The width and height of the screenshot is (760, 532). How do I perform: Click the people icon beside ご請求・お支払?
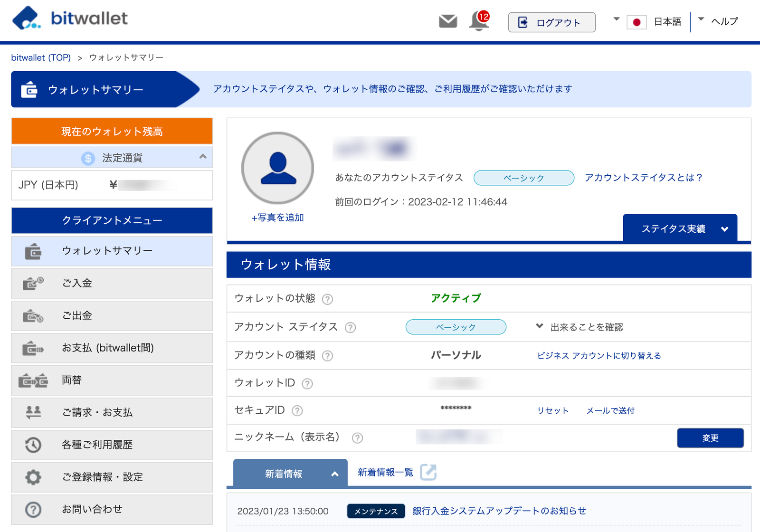[33, 412]
